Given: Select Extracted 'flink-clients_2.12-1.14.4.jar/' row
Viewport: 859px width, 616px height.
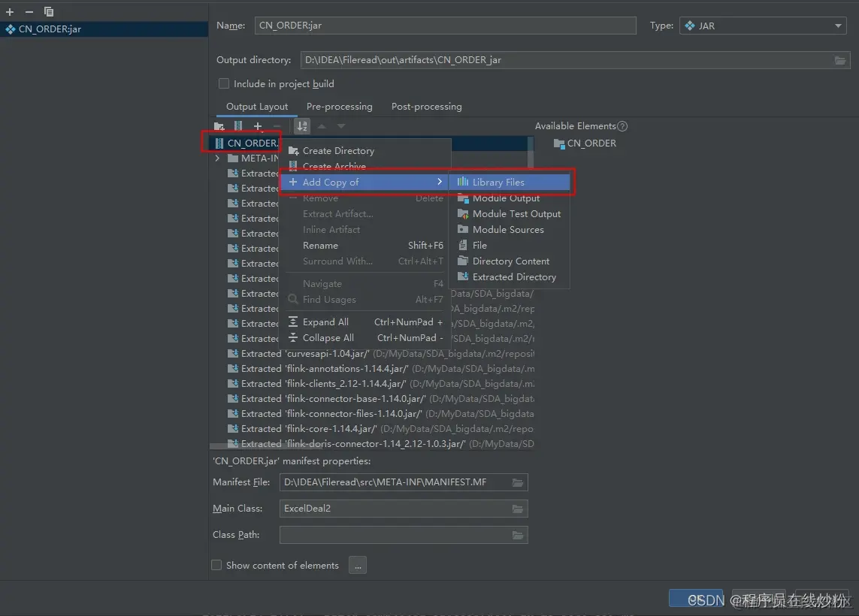Looking at the screenshot, I should pyautogui.click(x=380, y=384).
